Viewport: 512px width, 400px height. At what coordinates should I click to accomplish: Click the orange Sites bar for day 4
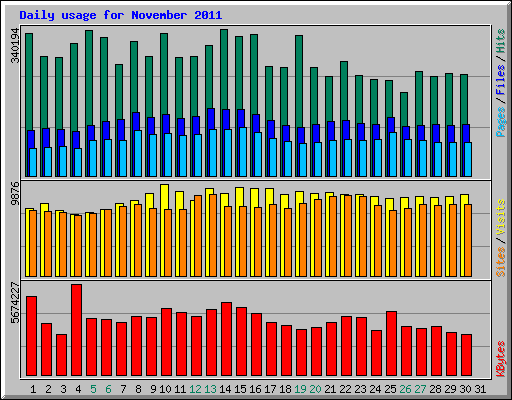pos(78,246)
